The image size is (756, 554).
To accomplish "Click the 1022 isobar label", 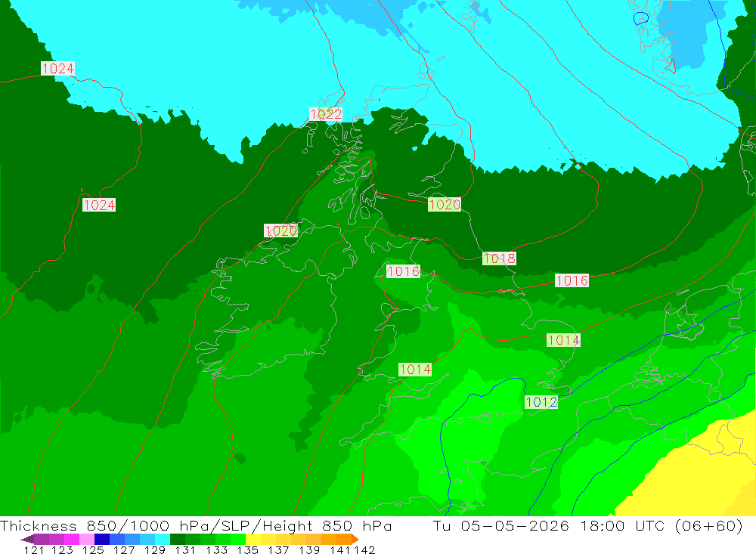I will [x=326, y=114].
